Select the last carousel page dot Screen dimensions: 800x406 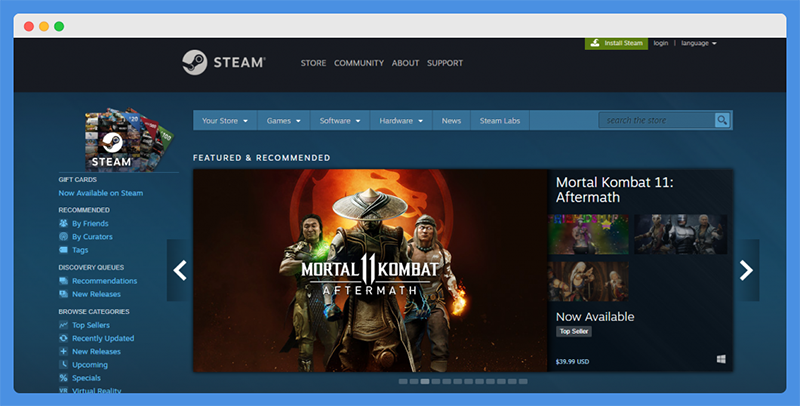(x=523, y=382)
